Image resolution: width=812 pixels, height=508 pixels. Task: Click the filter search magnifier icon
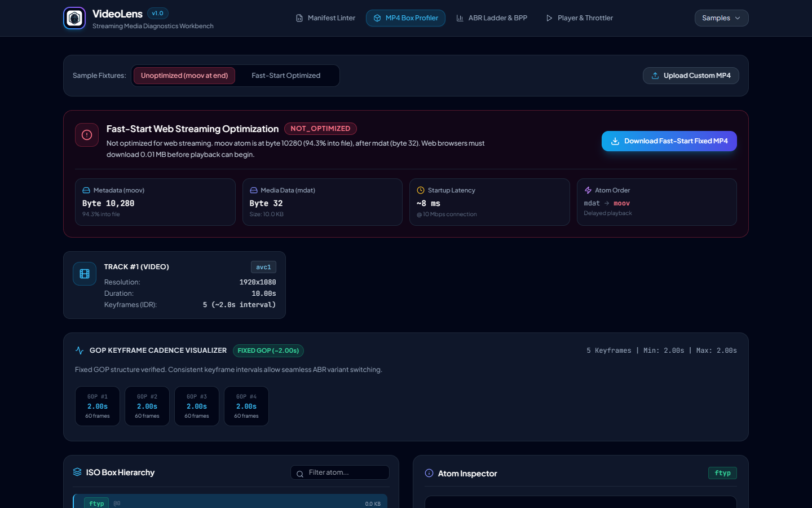tap(300, 474)
